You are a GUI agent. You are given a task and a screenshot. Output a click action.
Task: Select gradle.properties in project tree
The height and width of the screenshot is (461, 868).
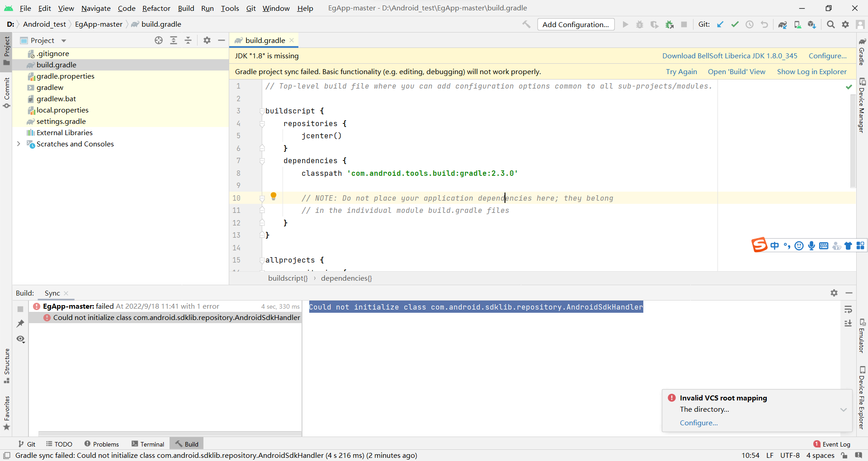[66, 76]
